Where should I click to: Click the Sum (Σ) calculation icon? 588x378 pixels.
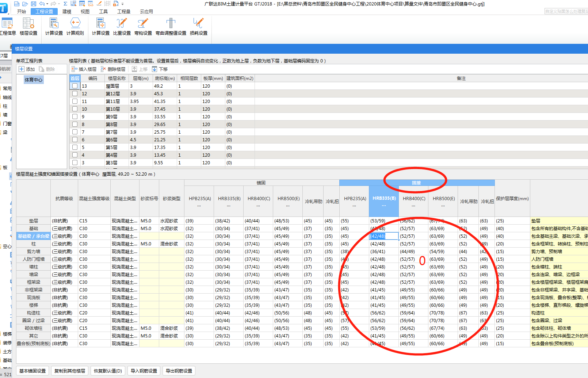(x=65, y=4)
